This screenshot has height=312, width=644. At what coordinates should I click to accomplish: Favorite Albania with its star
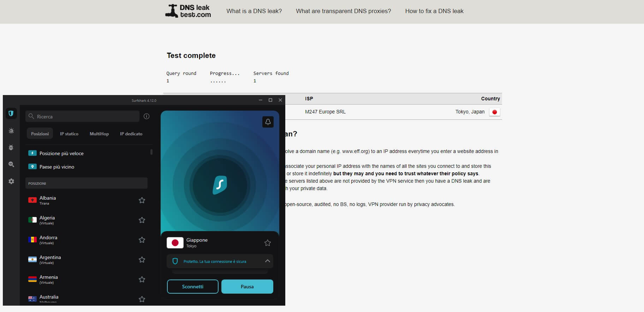point(142,200)
